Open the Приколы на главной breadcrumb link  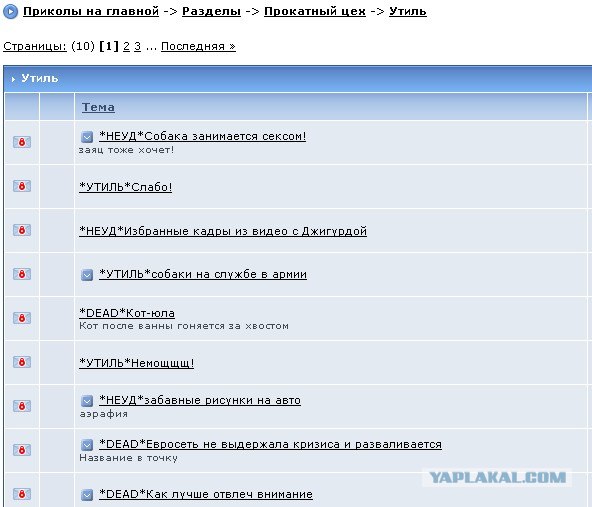(x=91, y=11)
